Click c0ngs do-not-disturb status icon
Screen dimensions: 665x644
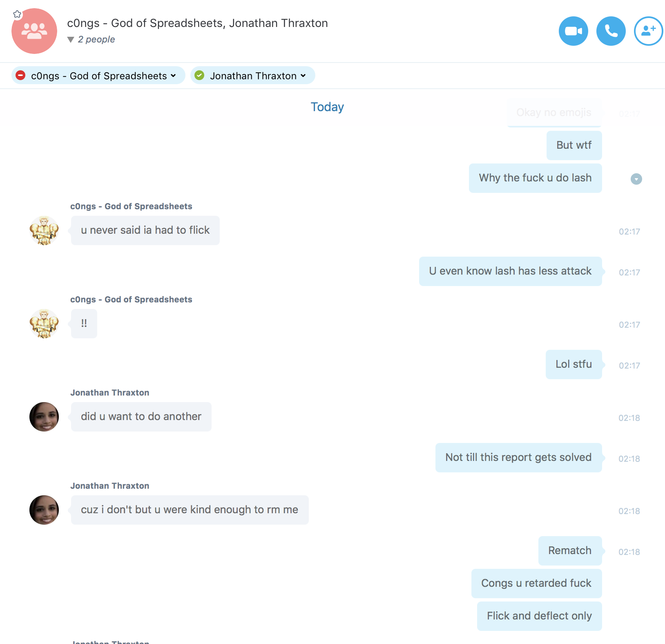[x=20, y=76]
